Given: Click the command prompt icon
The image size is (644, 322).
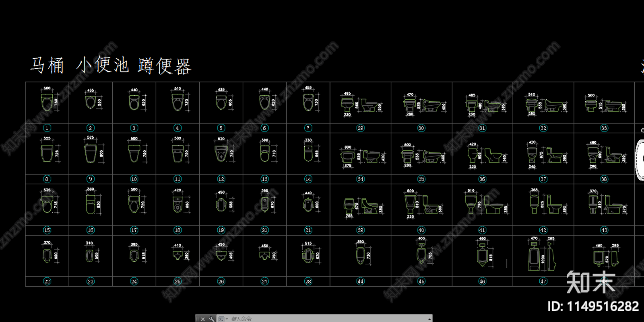Looking at the screenshot, I should point(221,319).
